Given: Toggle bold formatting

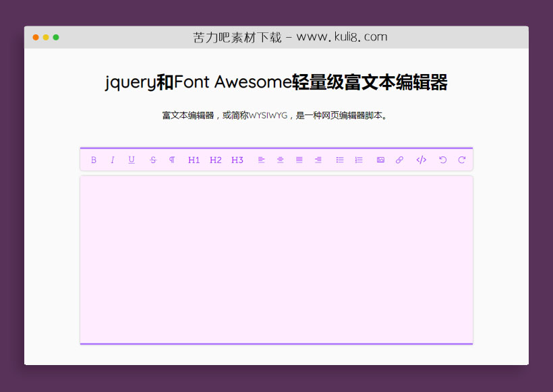Looking at the screenshot, I should tap(94, 160).
